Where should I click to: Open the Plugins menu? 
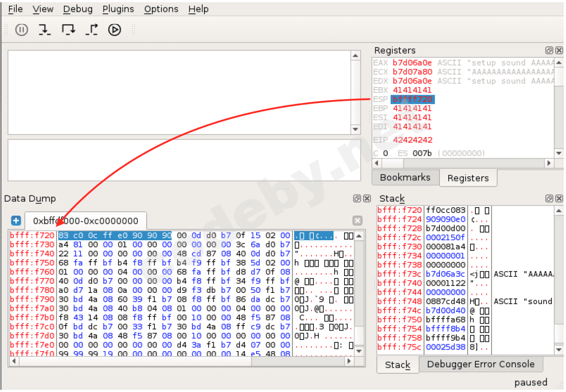click(x=118, y=9)
